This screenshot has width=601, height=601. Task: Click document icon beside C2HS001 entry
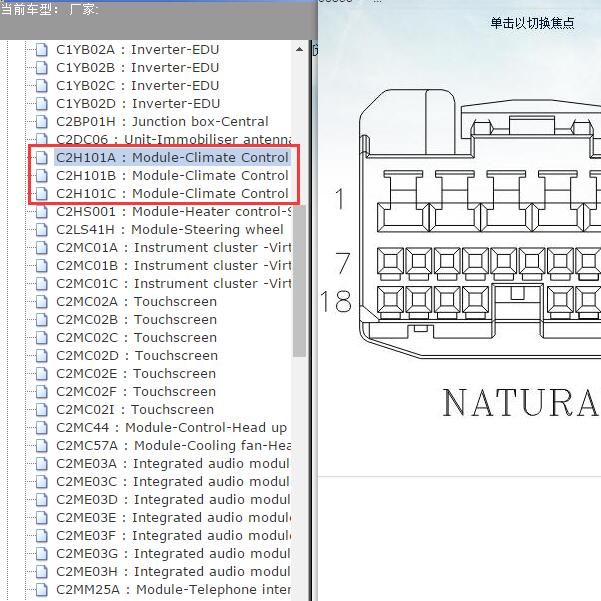tap(41, 212)
